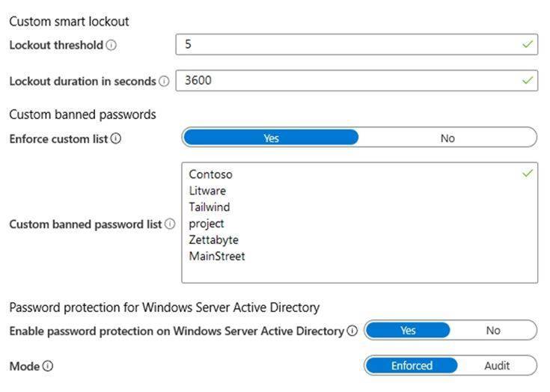Set Enforce custom list to No
550x392 pixels.
pyautogui.click(x=447, y=138)
